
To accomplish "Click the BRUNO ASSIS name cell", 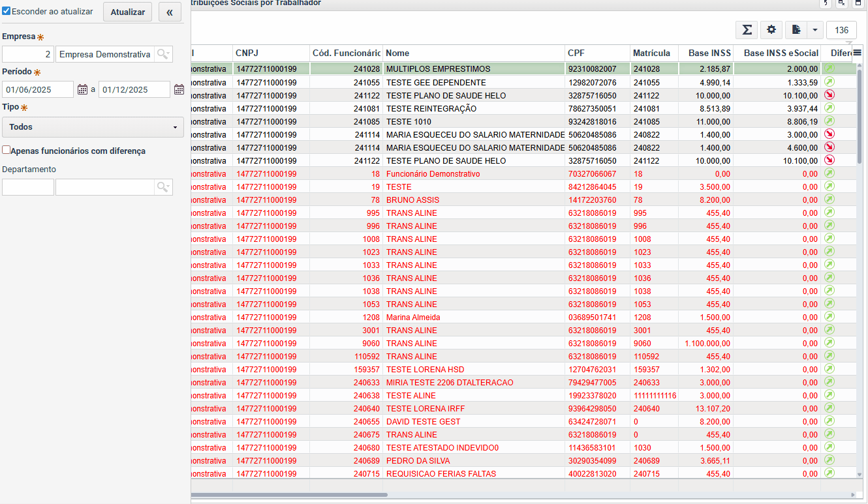I will tap(474, 200).
